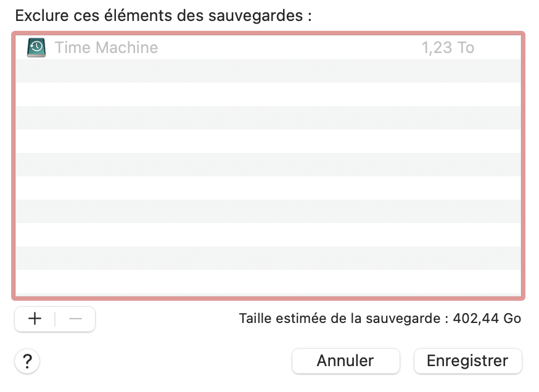Click the fifth row of the exclusion list
This screenshot has height=392, width=539.
pos(268,141)
